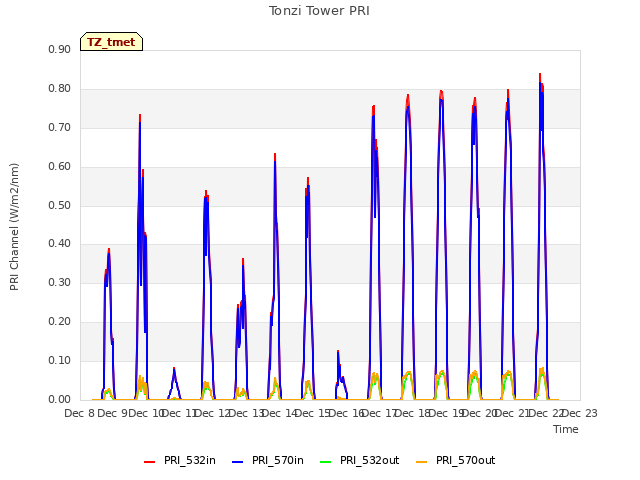Click the 0.70 y-axis tick label
640x480 pixels.
point(60,127)
